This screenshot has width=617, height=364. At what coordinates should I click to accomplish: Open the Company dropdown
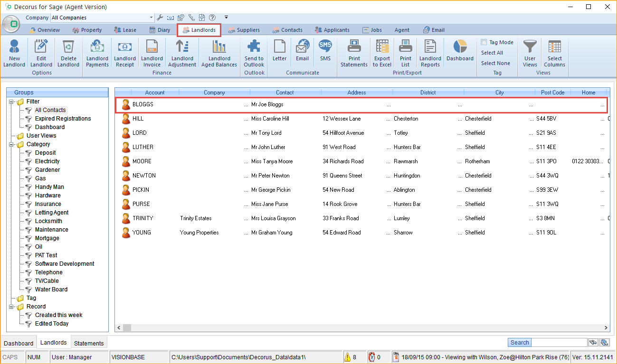coord(152,18)
